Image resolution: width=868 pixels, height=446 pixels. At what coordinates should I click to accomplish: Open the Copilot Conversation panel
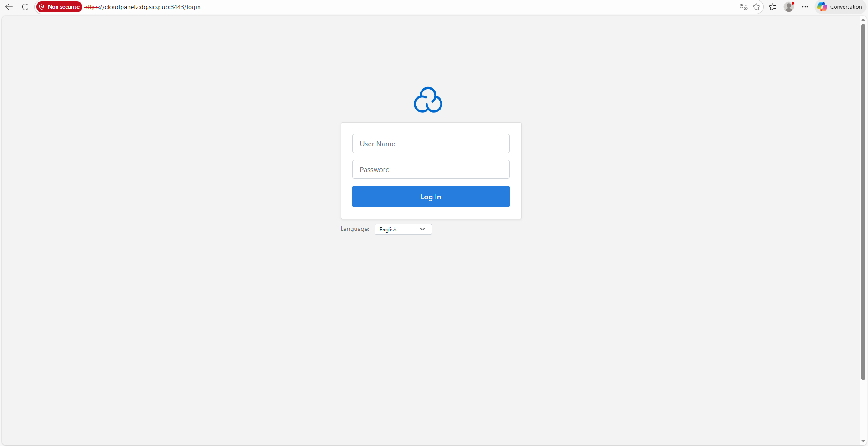point(840,7)
